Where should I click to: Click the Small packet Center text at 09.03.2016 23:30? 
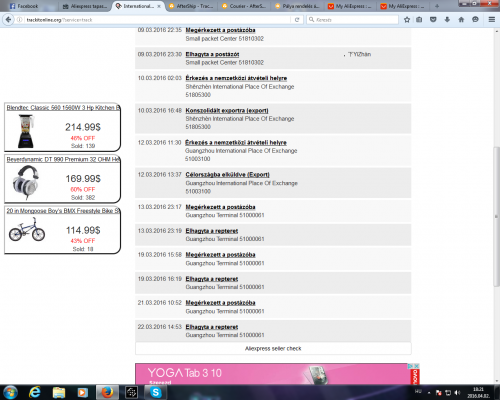[x=224, y=62]
